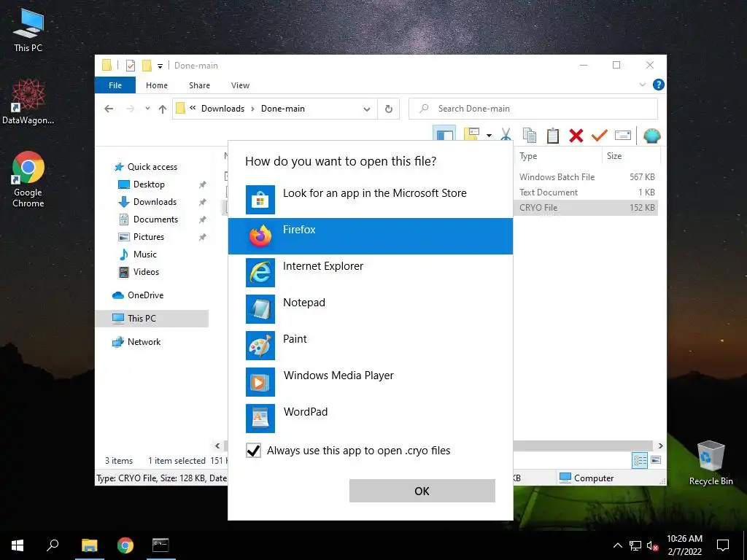Toggle the preview pane toolbar button
Screen dimensions: 747x560
point(444,134)
